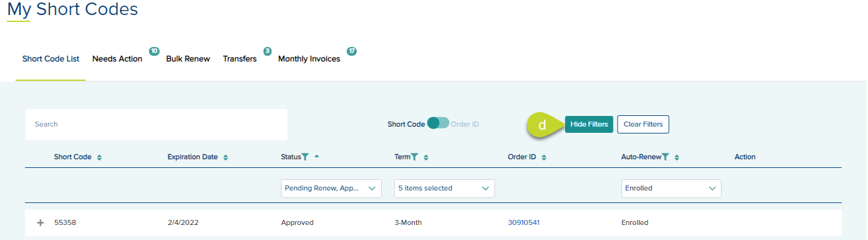Click the Clear Filters button
This screenshot has width=868, height=240.
[643, 124]
